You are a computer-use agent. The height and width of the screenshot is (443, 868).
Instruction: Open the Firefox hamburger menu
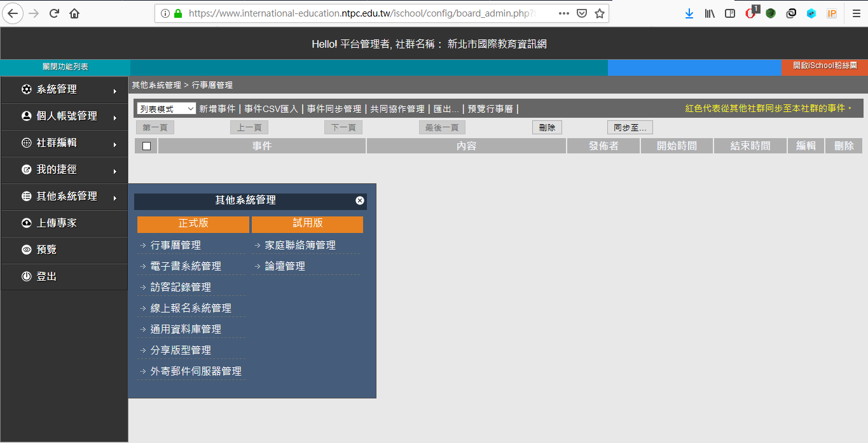857,13
